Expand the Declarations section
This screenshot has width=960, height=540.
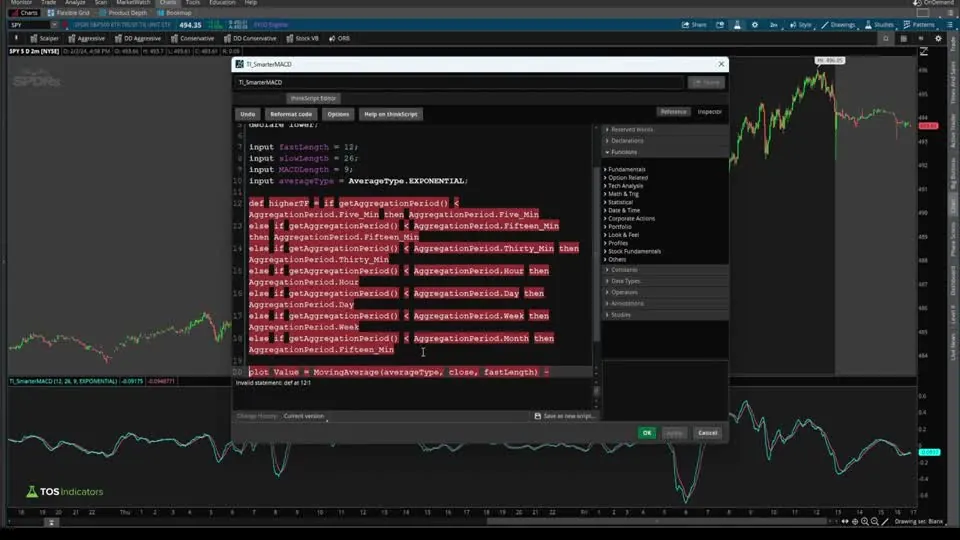pos(665,141)
